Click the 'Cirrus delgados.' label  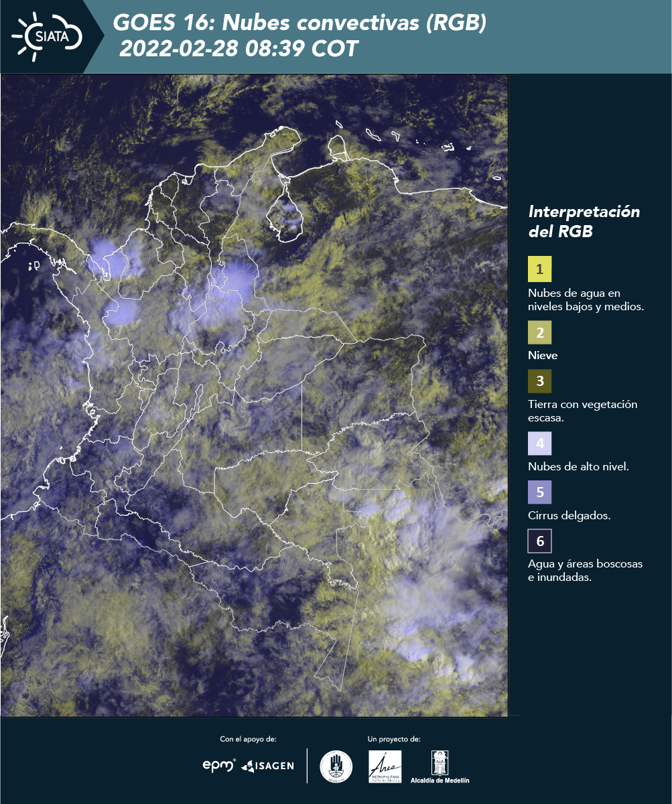click(x=569, y=516)
